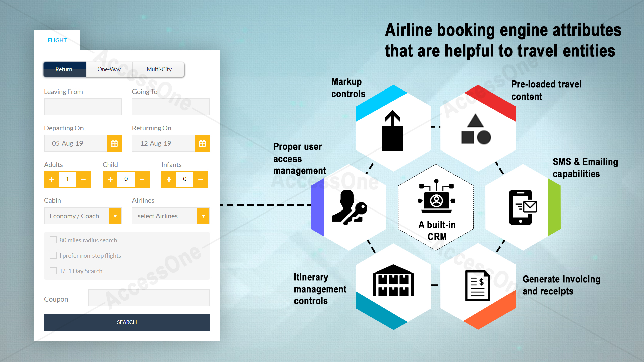Enable the 80 miles radius search checkbox
The height and width of the screenshot is (362, 644).
(53, 240)
